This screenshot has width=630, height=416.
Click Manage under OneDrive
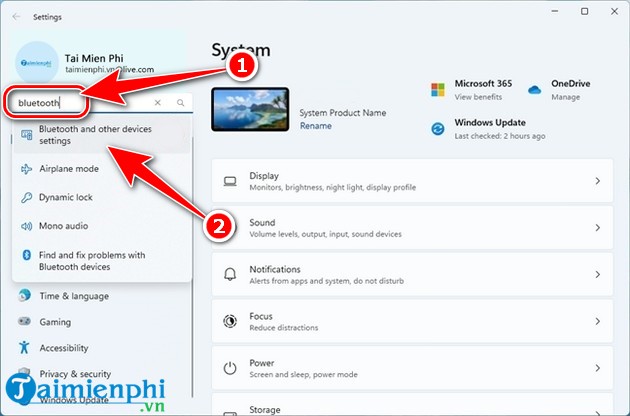pyautogui.click(x=565, y=97)
